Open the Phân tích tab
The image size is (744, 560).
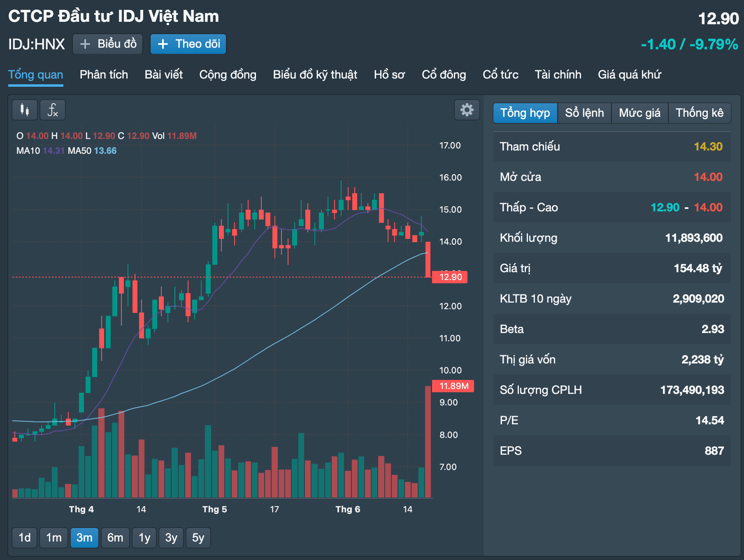coord(104,75)
